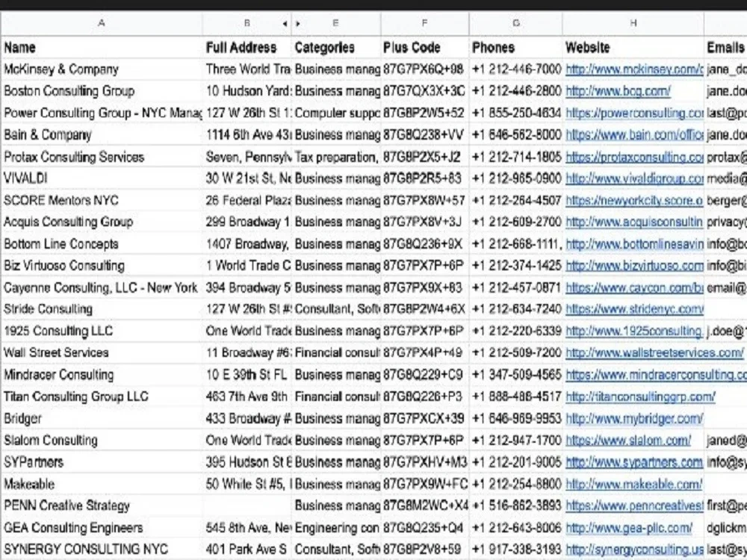Select the 'Categories' header cell
The height and width of the screenshot is (560, 747).
[336, 48]
